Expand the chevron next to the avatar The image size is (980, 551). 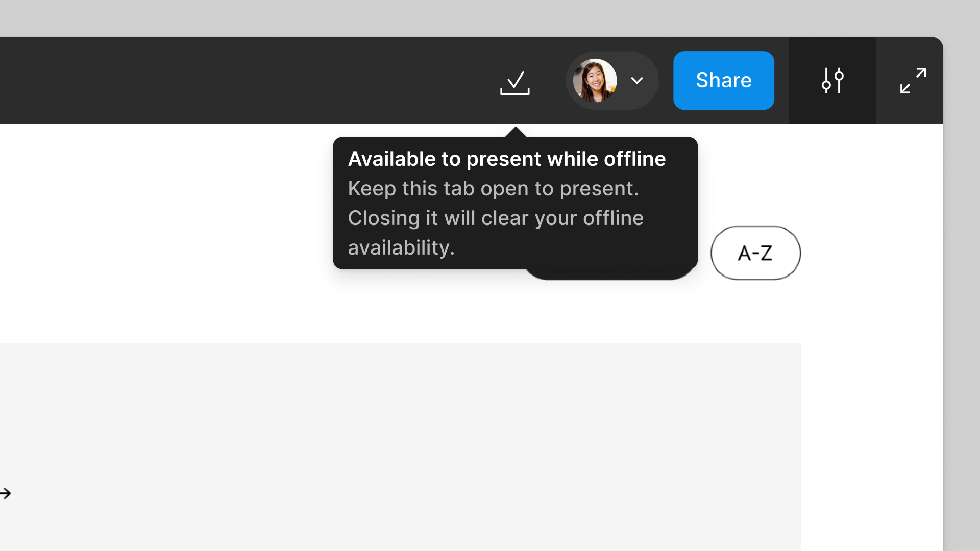click(x=636, y=81)
